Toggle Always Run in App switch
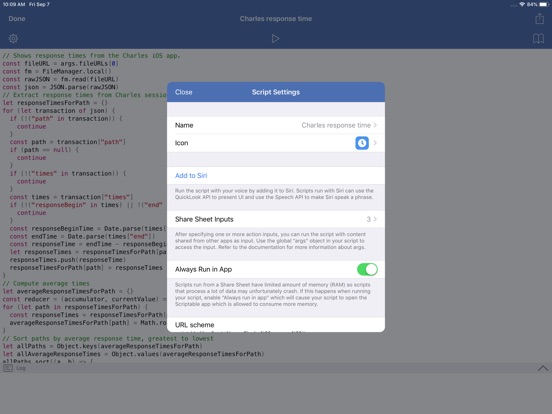 (x=367, y=269)
